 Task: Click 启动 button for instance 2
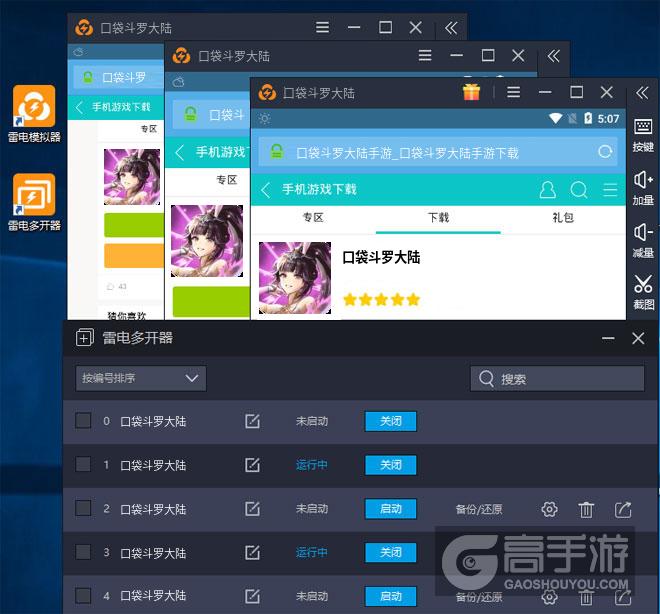click(390, 509)
